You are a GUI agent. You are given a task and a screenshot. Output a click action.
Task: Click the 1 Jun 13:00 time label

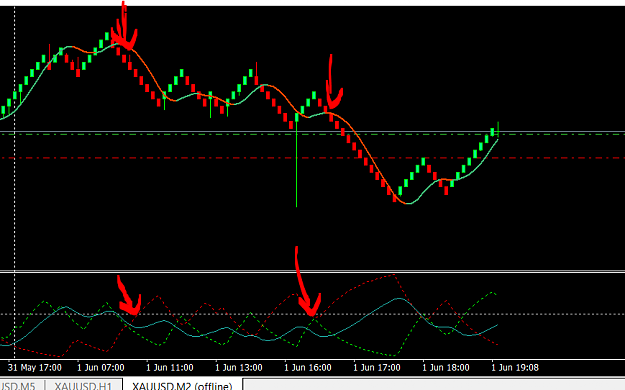[x=239, y=368]
